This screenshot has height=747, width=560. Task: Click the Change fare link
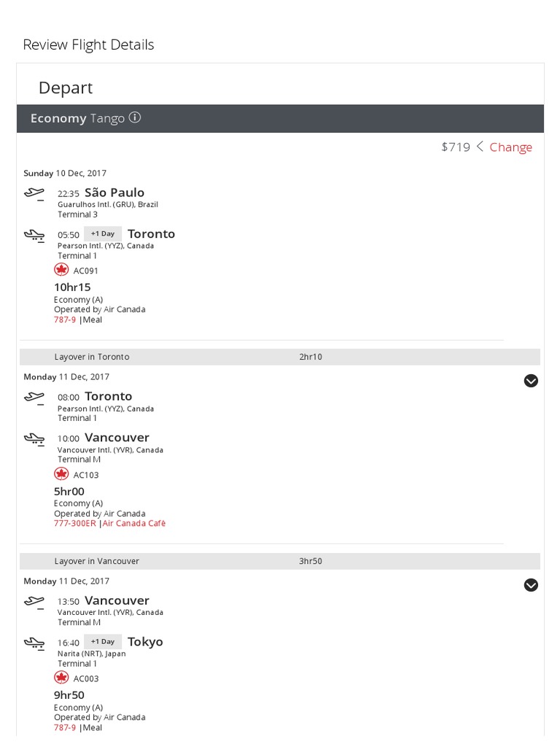(x=510, y=147)
